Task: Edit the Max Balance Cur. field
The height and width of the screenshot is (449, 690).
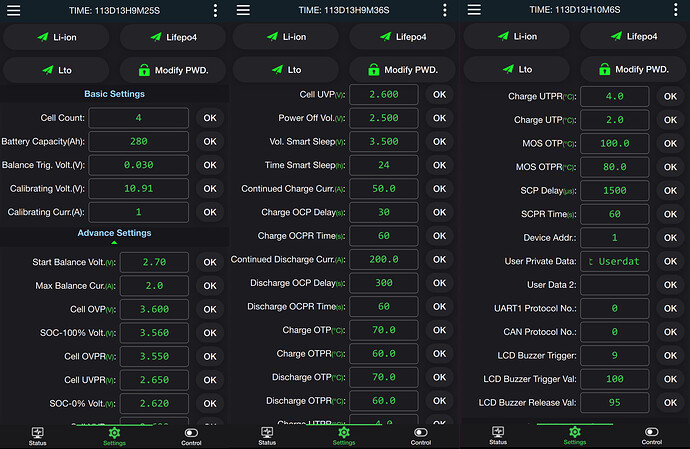Action: pyautogui.click(x=154, y=286)
